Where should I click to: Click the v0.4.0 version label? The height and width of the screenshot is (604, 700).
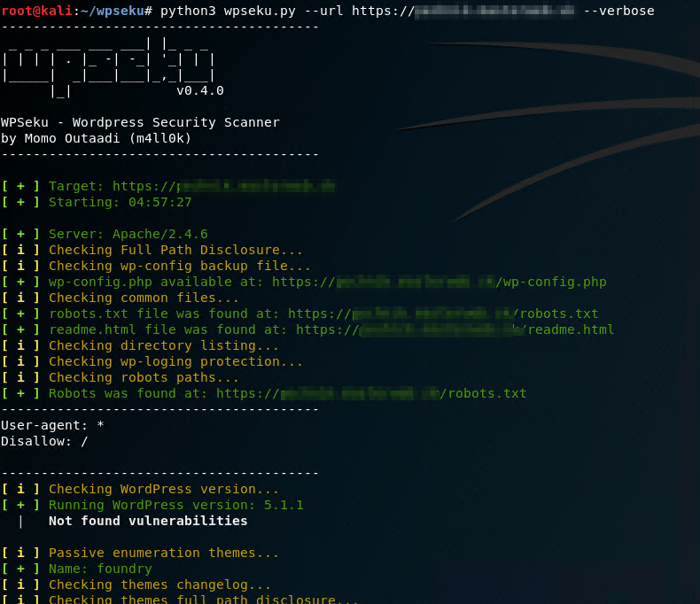click(199, 90)
